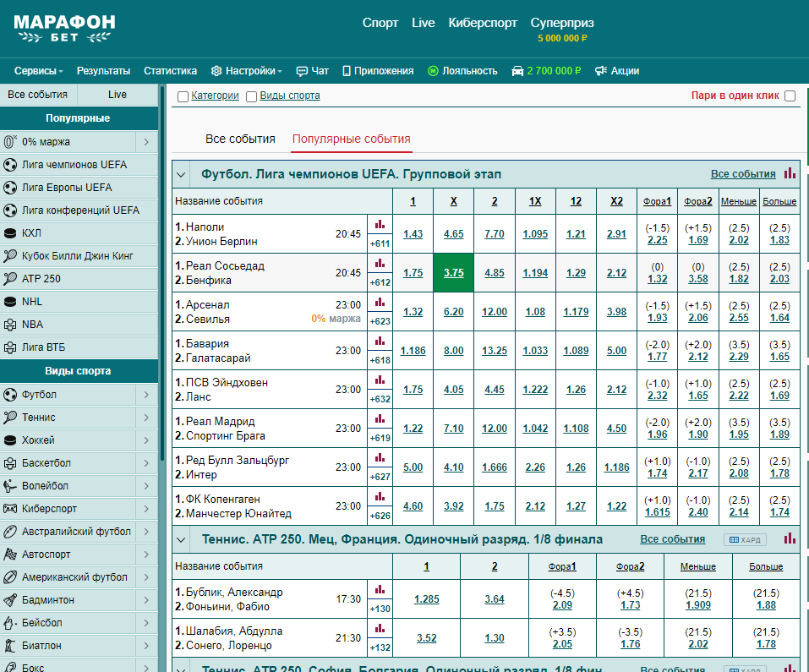
Task: Open statistics icon for Бублик vs Фоньини
Action: point(380,590)
